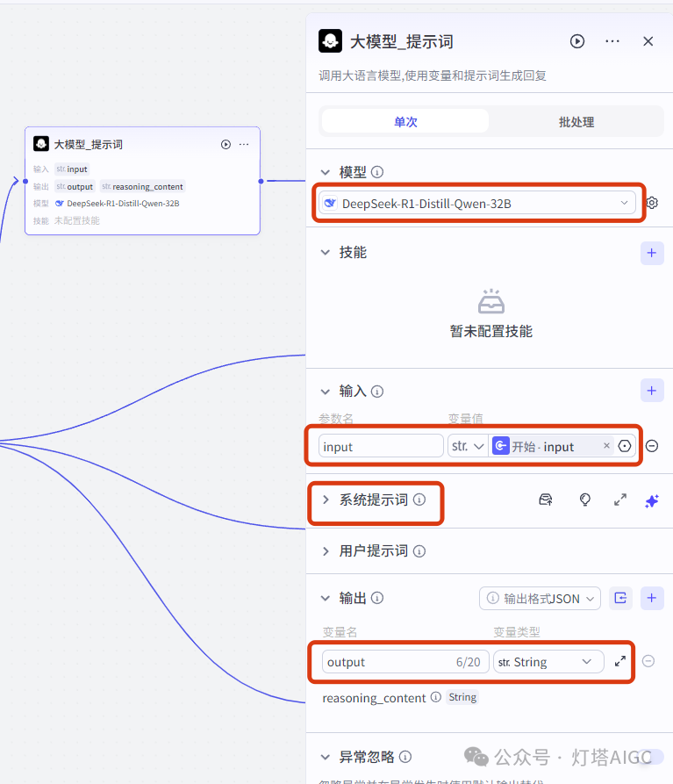Remove the input parameter row

(x=652, y=446)
